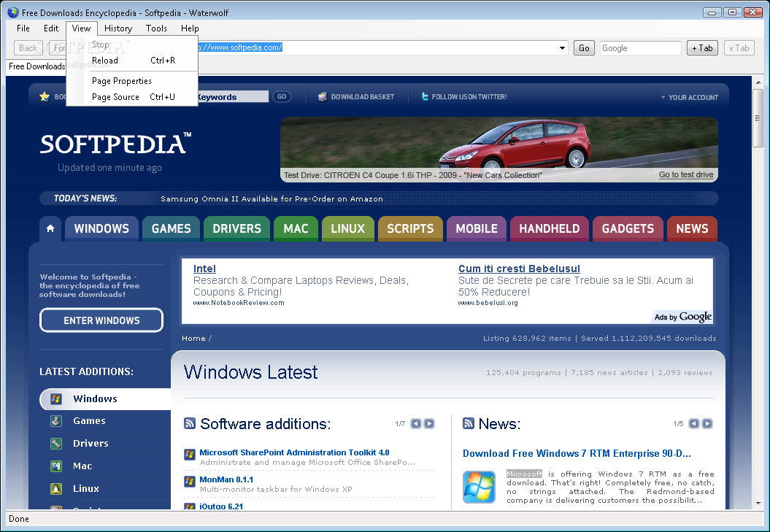This screenshot has width=770, height=532.
Task: Click the Twitter bird icon
Action: pyautogui.click(x=424, y=97)
